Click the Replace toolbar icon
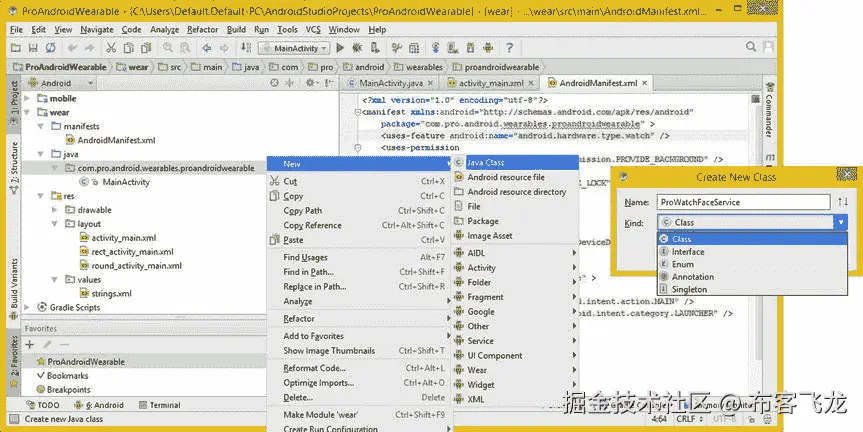 pos(185,48)
